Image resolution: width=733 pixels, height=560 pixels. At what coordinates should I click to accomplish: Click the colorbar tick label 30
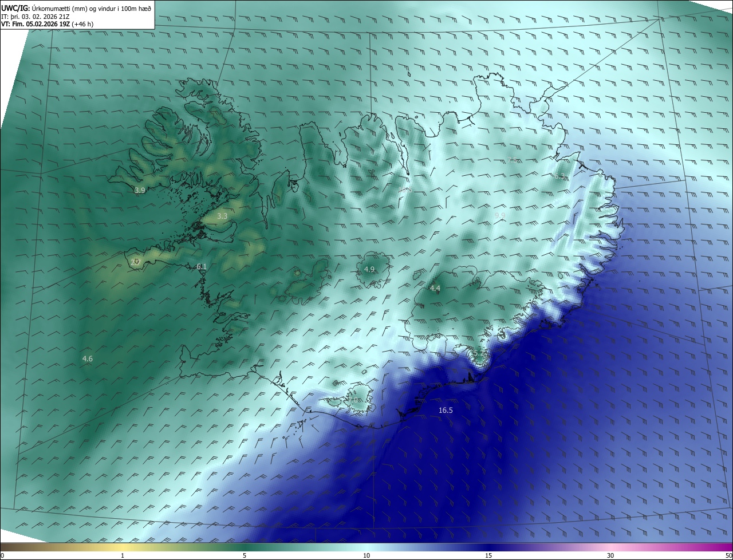pyautogui.click(x=610, y=555)
